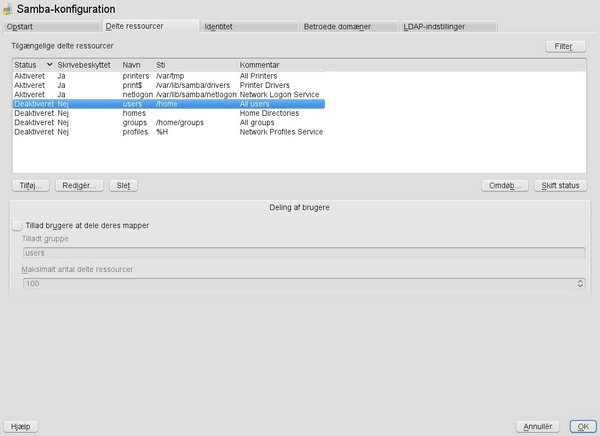Click the Navn column header

click(x=137, y=65)
